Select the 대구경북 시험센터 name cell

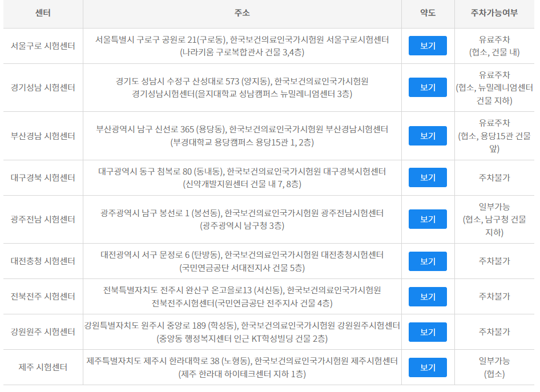(x=43, y=177)
